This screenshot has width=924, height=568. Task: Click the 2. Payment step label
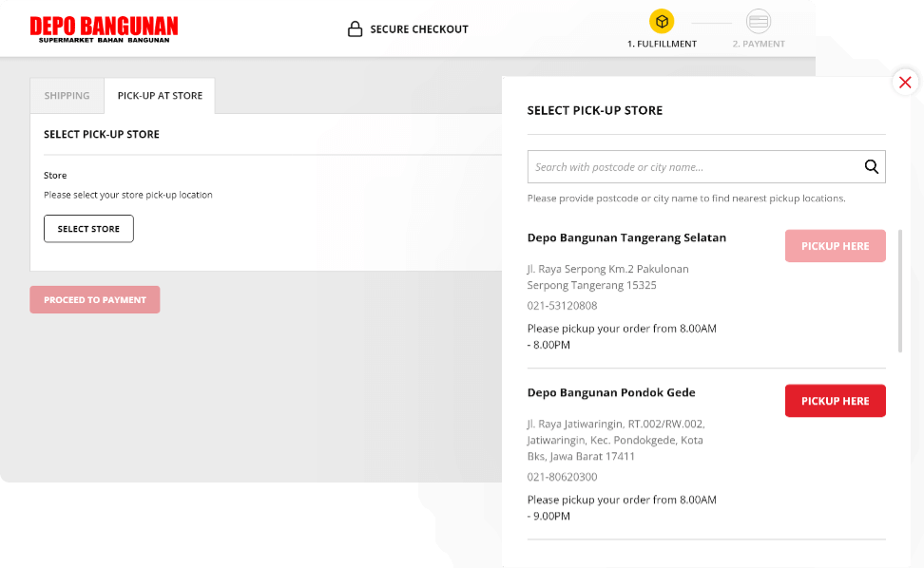759,44
